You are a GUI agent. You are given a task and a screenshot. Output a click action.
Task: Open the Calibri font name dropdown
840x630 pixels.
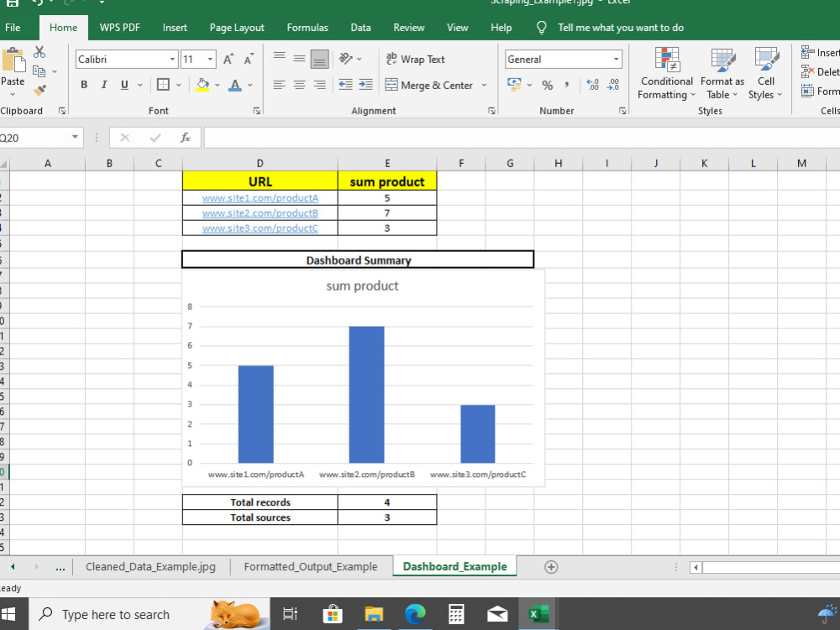pos(172,60)
